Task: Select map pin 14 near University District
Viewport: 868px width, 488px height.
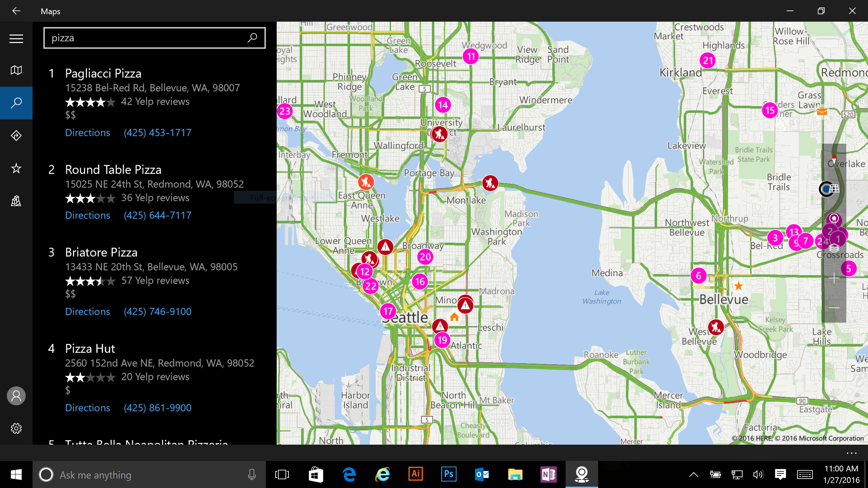Action: tap(443, 105)
